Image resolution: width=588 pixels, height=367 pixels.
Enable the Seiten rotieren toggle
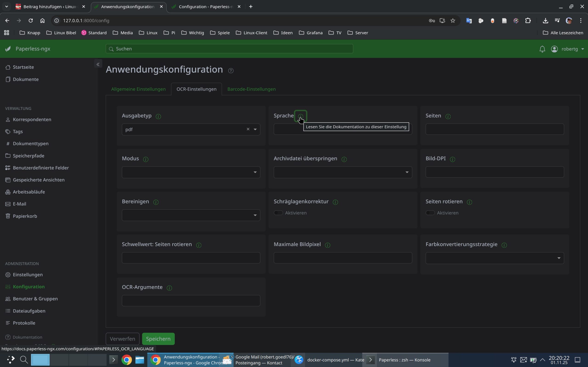[x=430, y=213]
